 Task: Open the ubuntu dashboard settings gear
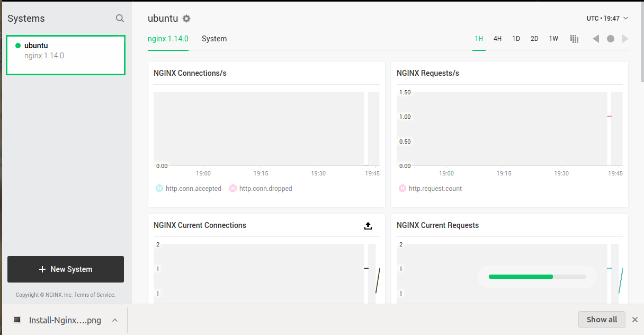coord(186,18)
